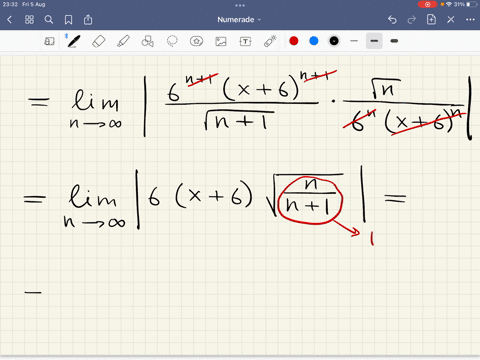Image resolution: width=480 pixels, height=360 pixels.
Task: Go back using the back chevron
Action: [x=9, y=20]
